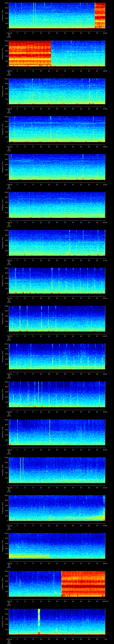Screen dimensions: 114x644
Task: Click the Frequency (Hz) label of the top spectrogram
Action: pos(3,16)
